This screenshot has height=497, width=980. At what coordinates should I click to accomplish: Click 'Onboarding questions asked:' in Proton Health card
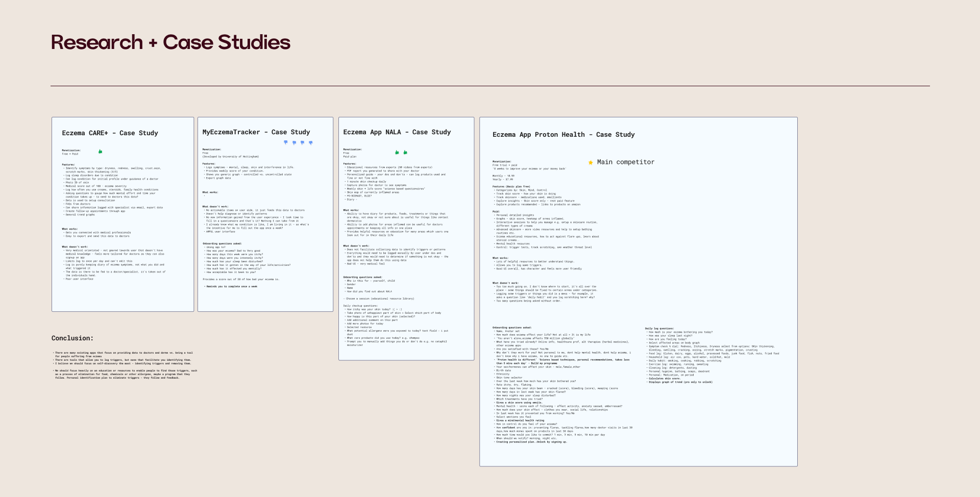pos(512,328)
